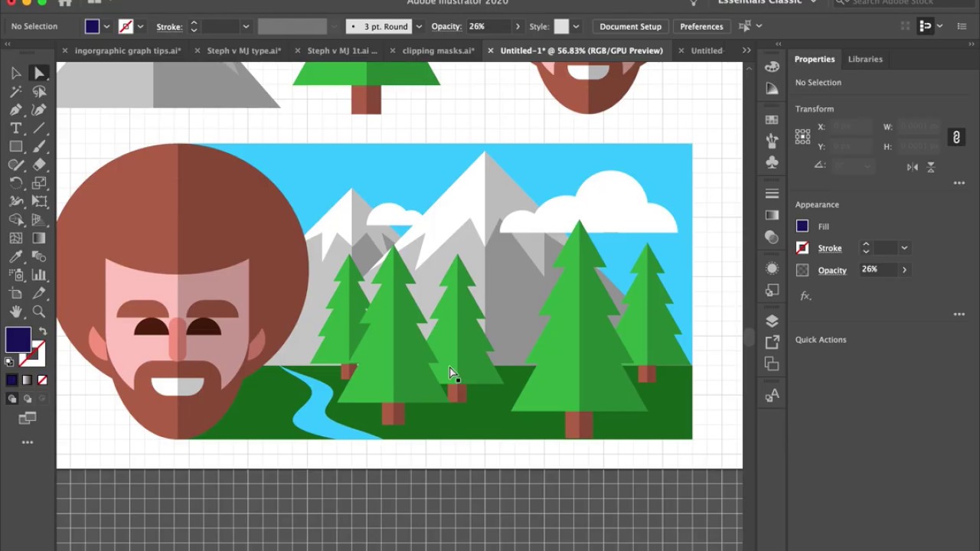Click the Document Setup button

[x=630, y=27]
